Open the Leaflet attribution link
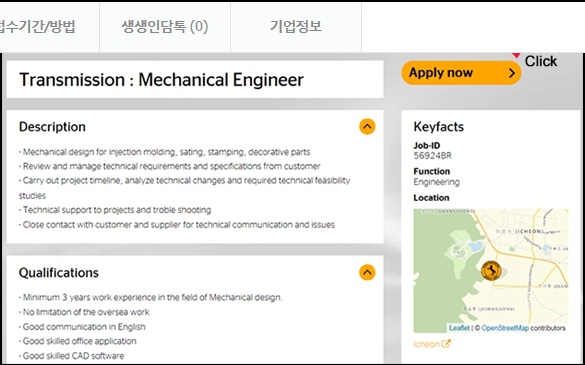585x365 pixels. point(459,328)
